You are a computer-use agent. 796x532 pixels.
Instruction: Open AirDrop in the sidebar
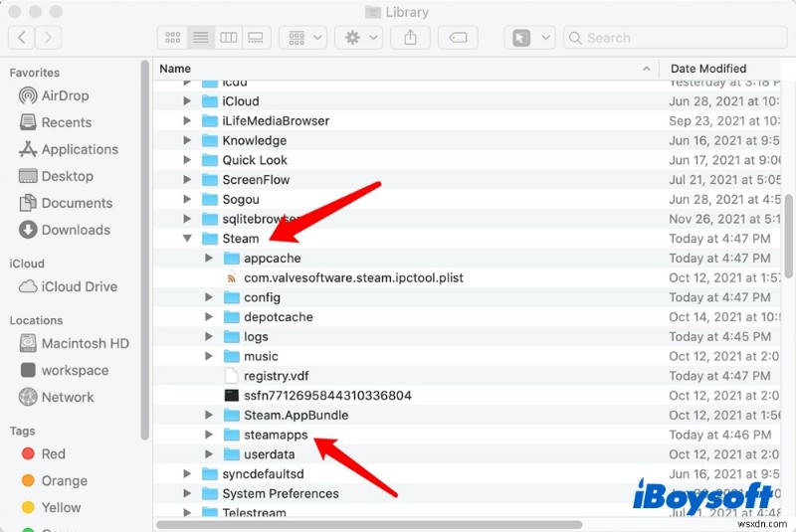[54, 95]
